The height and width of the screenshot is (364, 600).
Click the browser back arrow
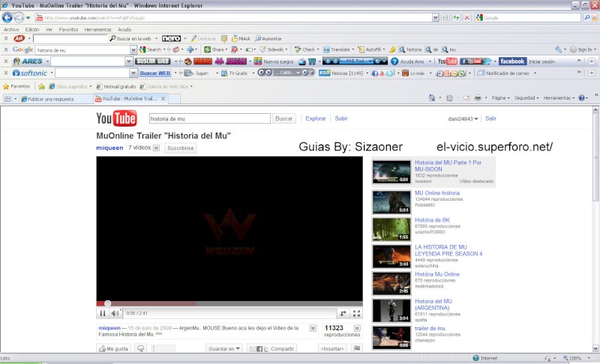pos(7,17)
